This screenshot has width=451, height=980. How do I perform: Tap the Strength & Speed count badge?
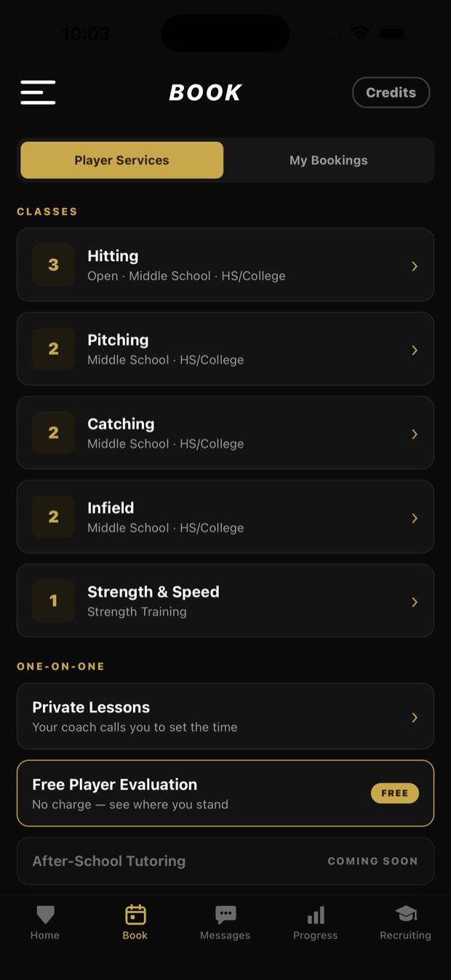[53, 601]
